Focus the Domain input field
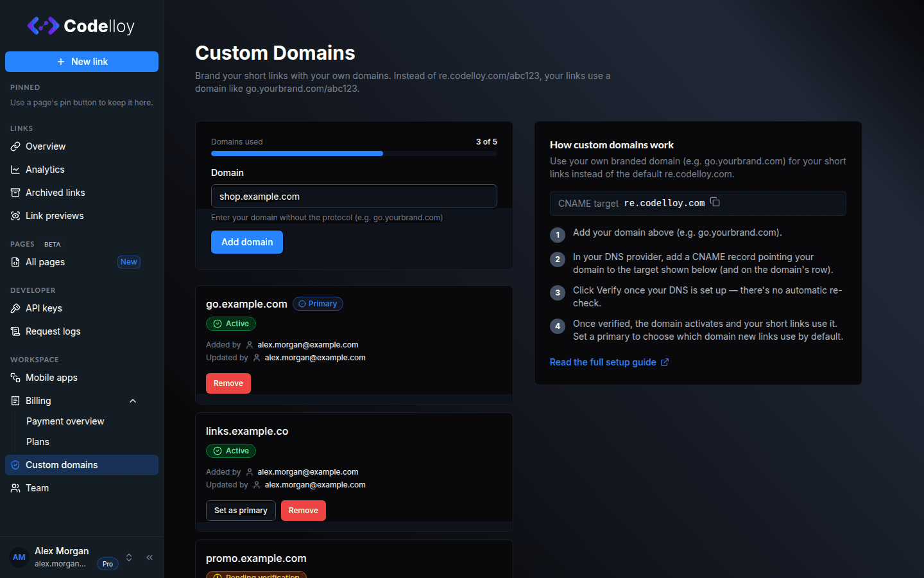Image resolution: width=924 pixels, height=578 pixels. [354, 196]
